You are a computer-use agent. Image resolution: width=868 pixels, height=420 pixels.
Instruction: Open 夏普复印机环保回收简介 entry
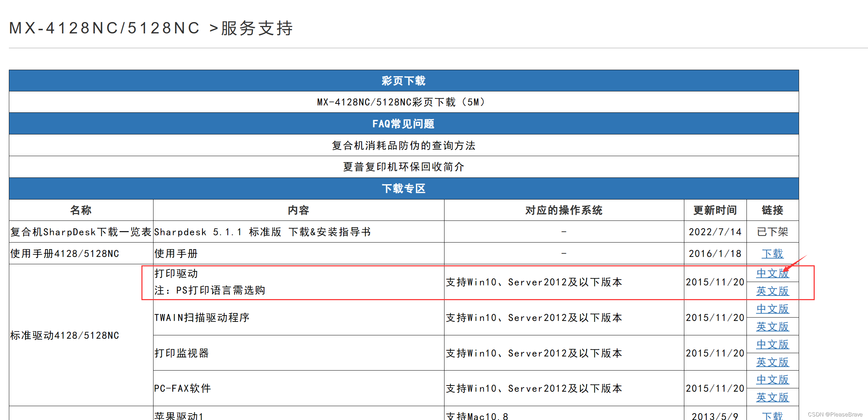coord(403,166)
